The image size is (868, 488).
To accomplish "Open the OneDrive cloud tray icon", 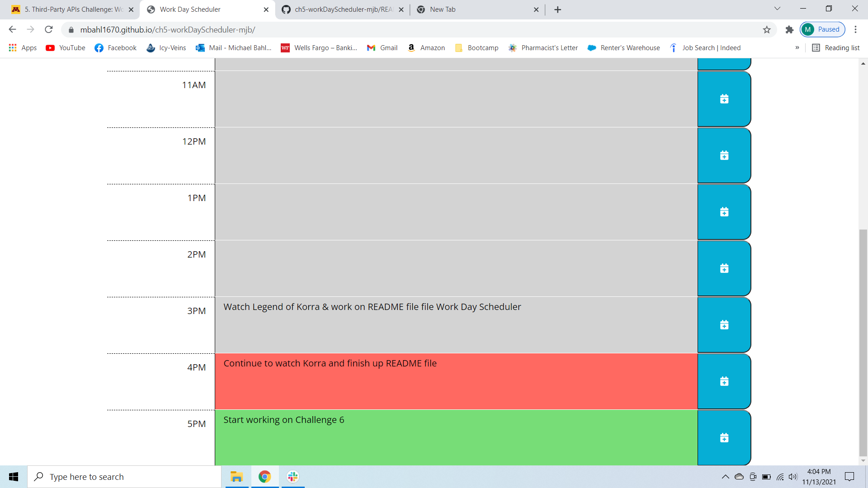I will click(x=739, y=477).
